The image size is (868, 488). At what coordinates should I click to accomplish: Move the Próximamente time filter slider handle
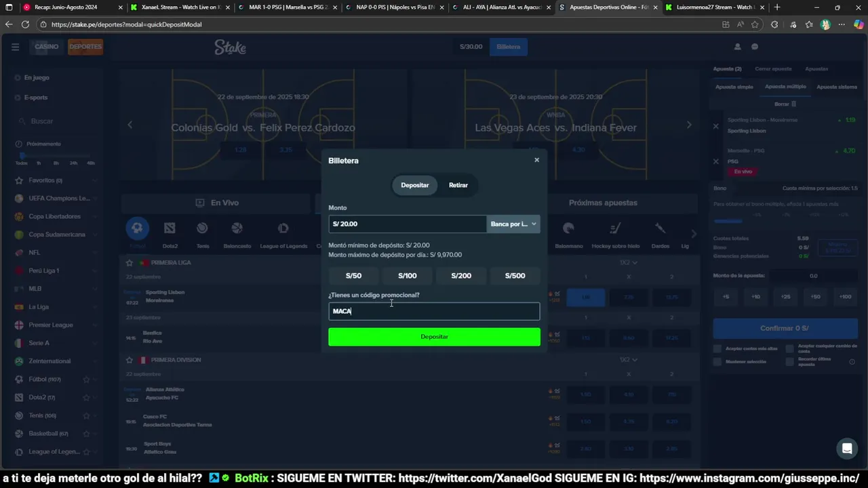point(22,155)
